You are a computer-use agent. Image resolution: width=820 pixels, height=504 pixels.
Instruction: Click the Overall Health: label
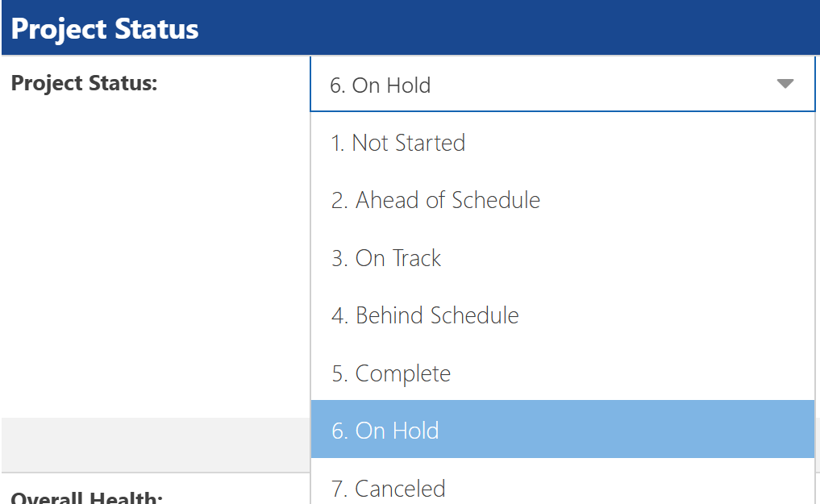pyautogui.click(x=87, y=498)
